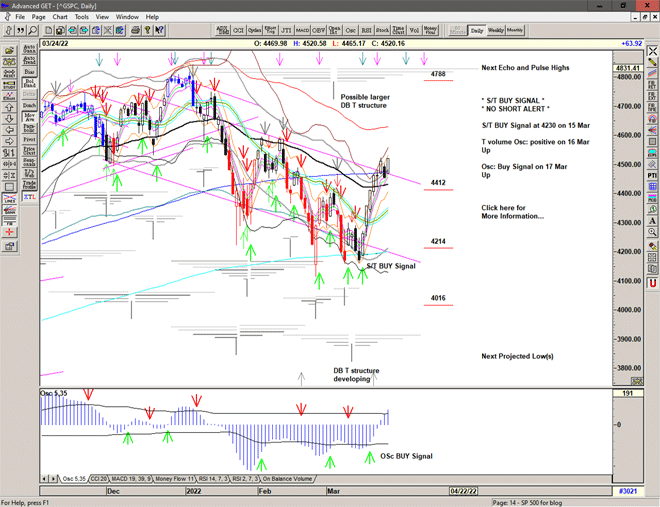Open the Window menu dropdown
This screenshot has height=507, width=660.
coord(127,17)
